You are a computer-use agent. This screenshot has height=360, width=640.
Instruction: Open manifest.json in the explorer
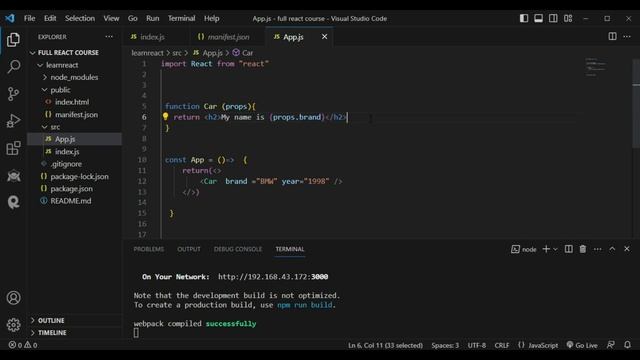(x=76, y=115)
